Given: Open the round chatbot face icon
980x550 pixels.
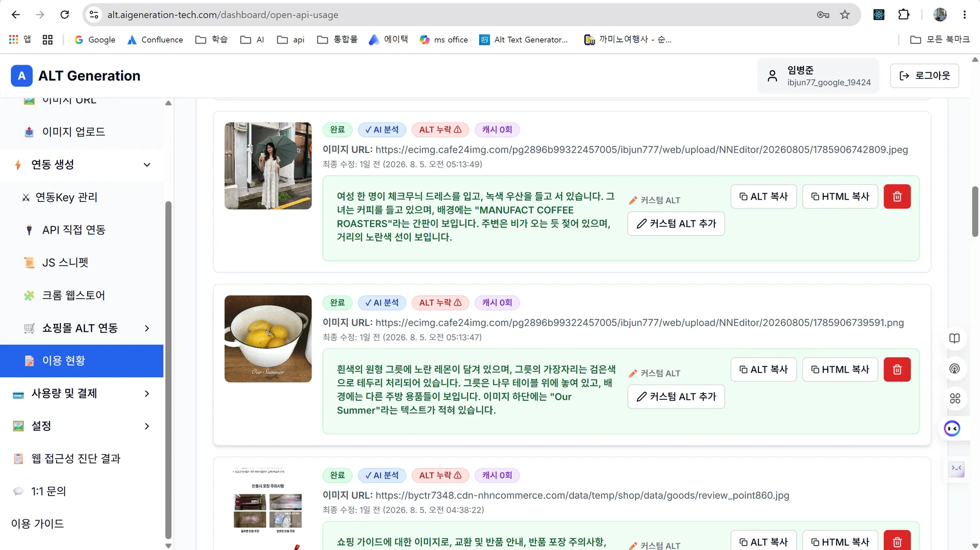Looking at the screenshot, I should tap(952, 429).
